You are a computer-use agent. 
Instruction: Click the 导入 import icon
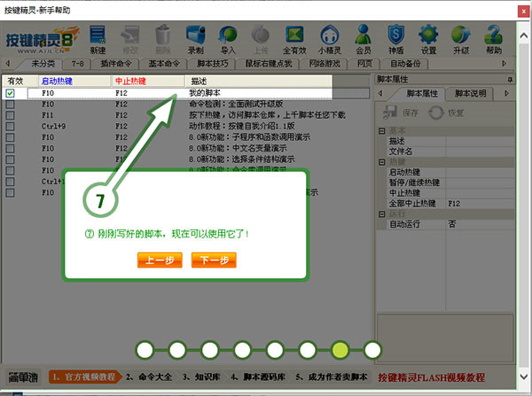[228, 39]
